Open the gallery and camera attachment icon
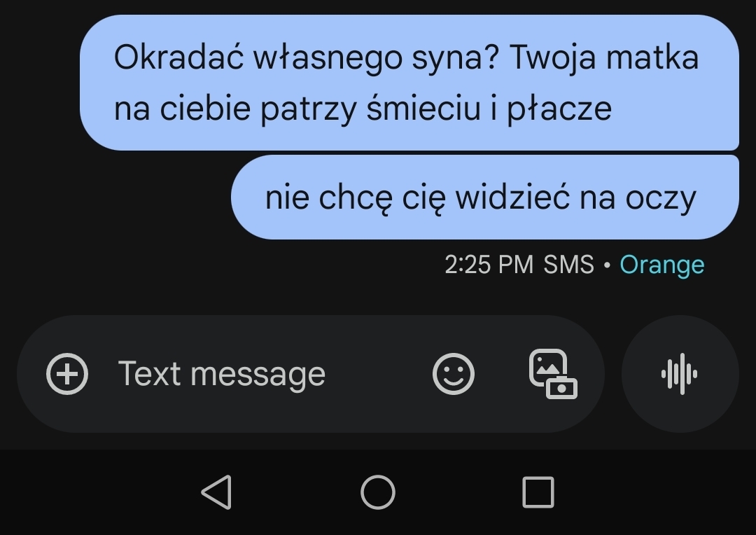The height and width of the screenshot is (535, 756). [553, 374]
